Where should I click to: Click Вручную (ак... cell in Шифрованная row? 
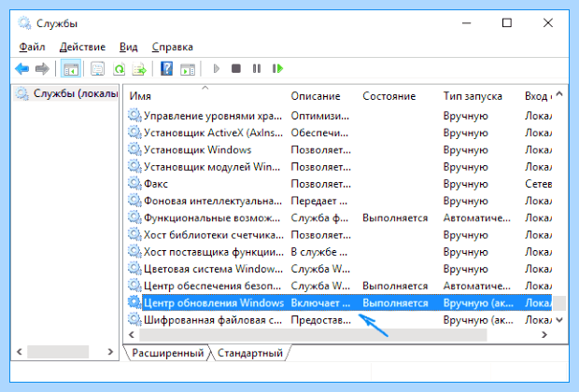tap(478, 319)
